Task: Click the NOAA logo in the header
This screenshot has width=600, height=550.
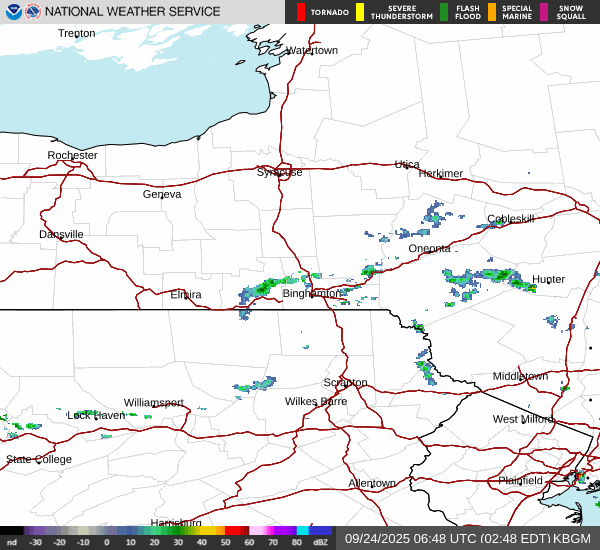Action: [12, 12]
